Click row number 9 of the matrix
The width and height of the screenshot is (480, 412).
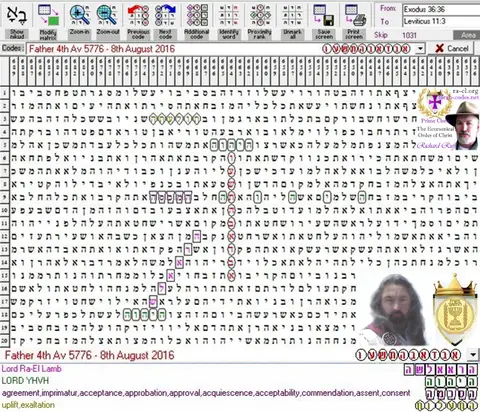5,197
